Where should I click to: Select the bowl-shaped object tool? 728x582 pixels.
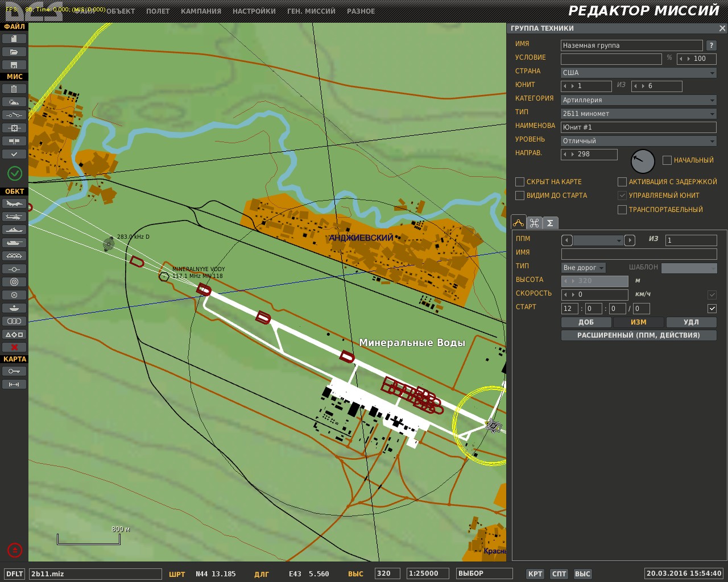tap(14, 308)
